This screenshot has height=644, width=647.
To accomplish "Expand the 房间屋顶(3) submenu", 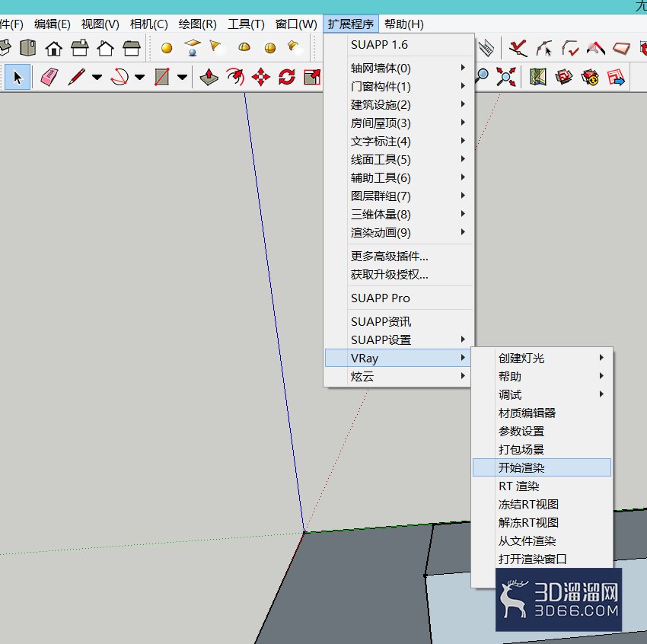I will tap(399, 123).
